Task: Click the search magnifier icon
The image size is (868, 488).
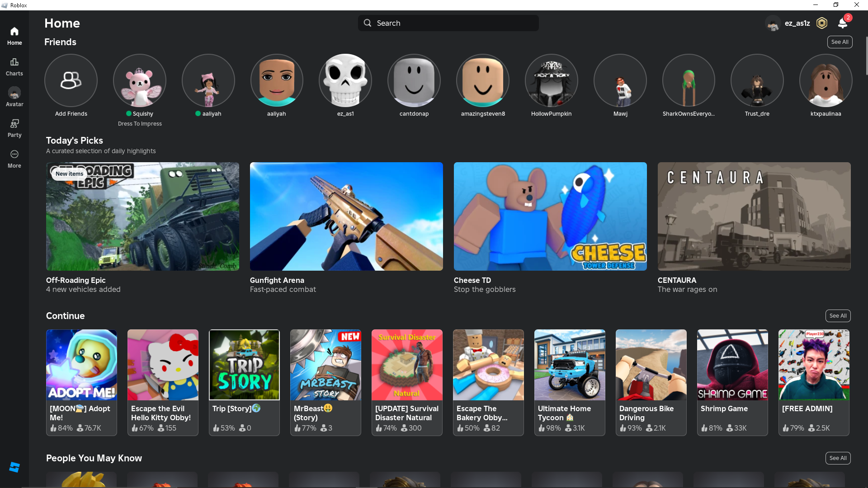Action: [x=368, y=23]
